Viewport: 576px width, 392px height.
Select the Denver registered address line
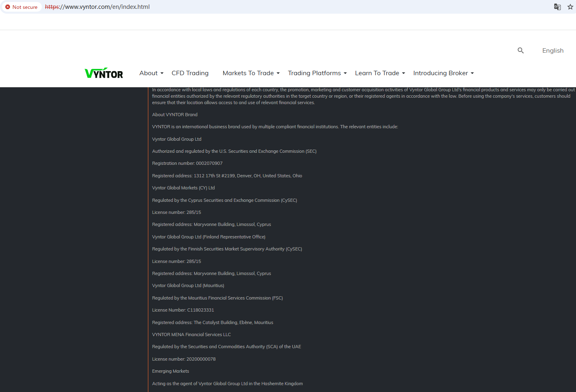pos(227,176)
